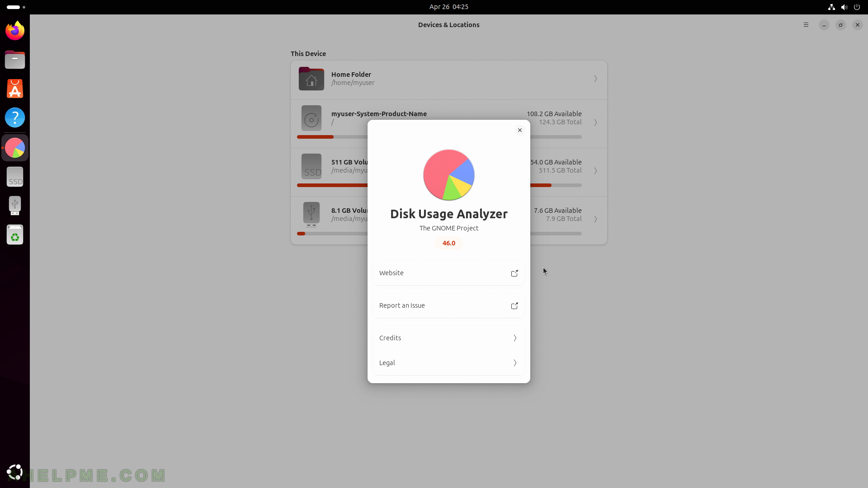This screenshot has height=488, width=868.
Task: Open the clock showing Apr 26 04:25
Action: click(x=448, y=7)
